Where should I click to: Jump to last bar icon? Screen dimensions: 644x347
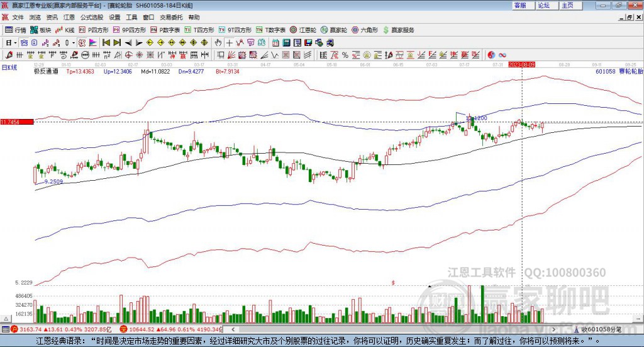[x=117, y=43]
